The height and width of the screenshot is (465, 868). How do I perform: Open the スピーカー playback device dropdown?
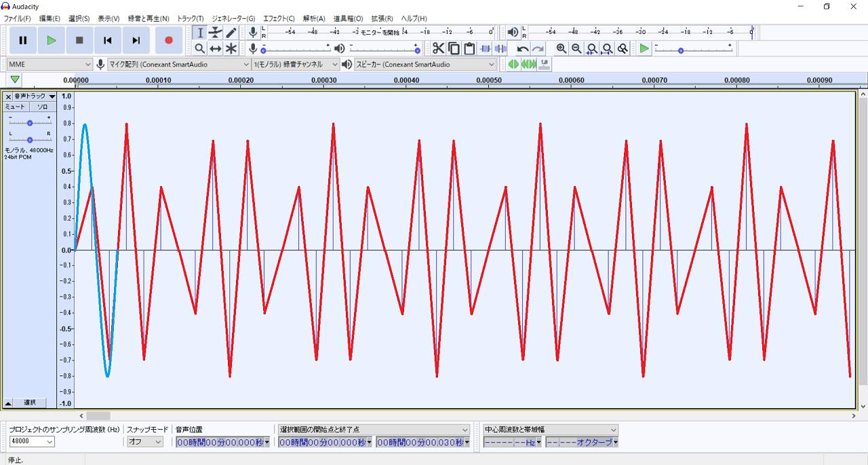pos(425,64)
